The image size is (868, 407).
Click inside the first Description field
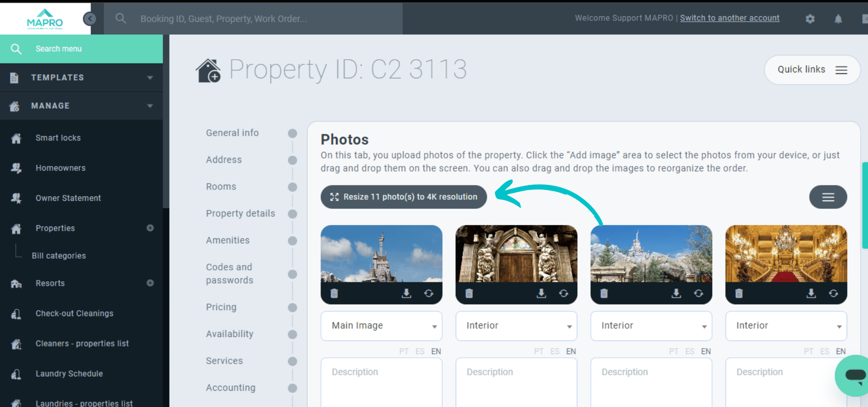(x=381, y=382)
